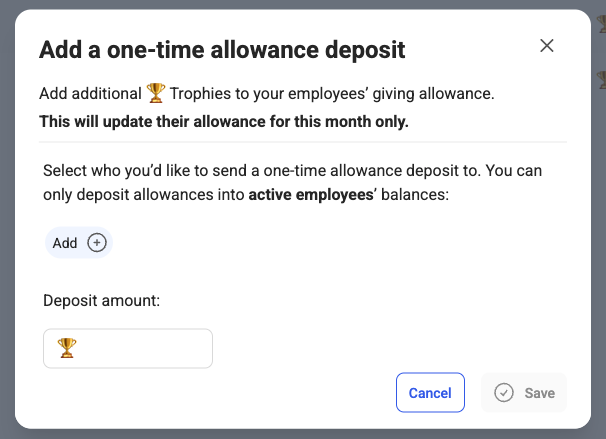
Task: Close the allowance deposit dialog
Action: [x=546, y=46]
